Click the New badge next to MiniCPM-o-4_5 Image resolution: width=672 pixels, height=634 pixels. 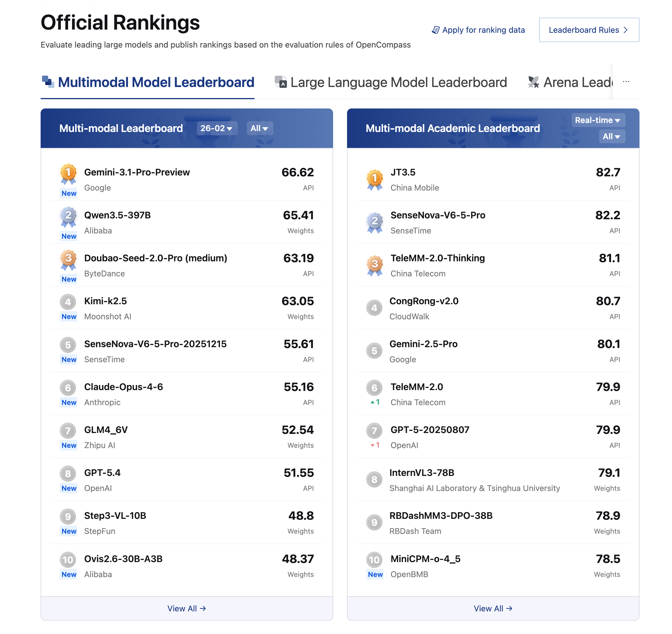(x=375, y=574)
